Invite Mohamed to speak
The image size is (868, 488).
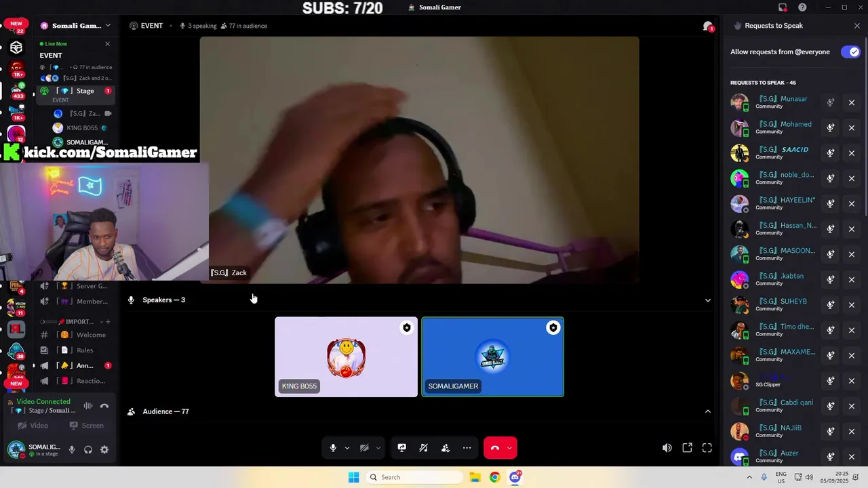(x=831, y=127)
